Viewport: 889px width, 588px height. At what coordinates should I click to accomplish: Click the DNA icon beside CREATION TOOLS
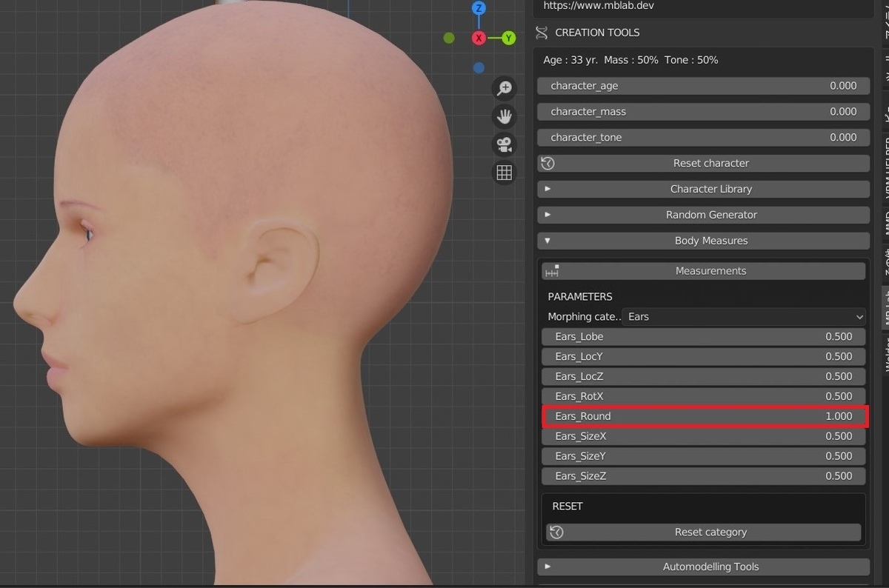click(x=542, y=33)
